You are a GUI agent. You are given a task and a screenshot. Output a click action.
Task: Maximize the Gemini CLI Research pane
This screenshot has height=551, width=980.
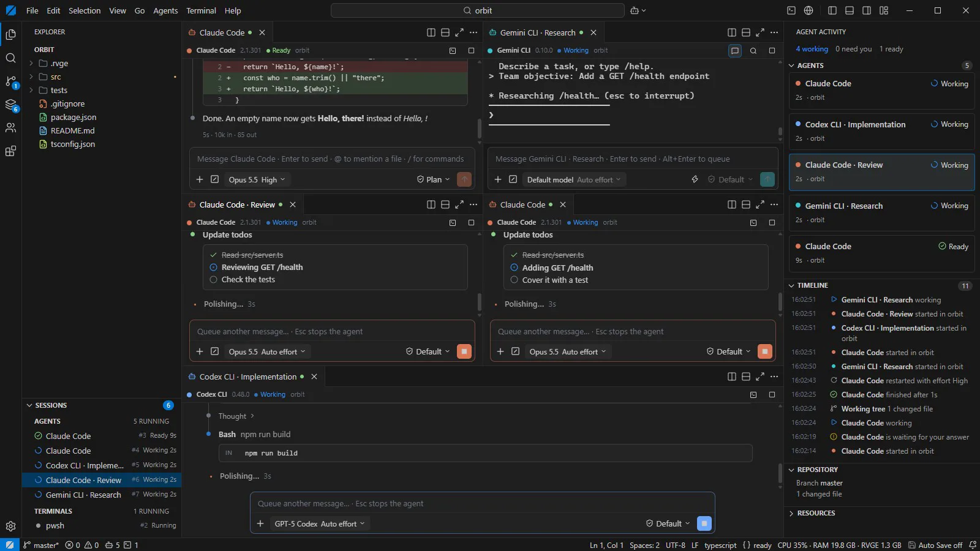[x=760, y=32]
